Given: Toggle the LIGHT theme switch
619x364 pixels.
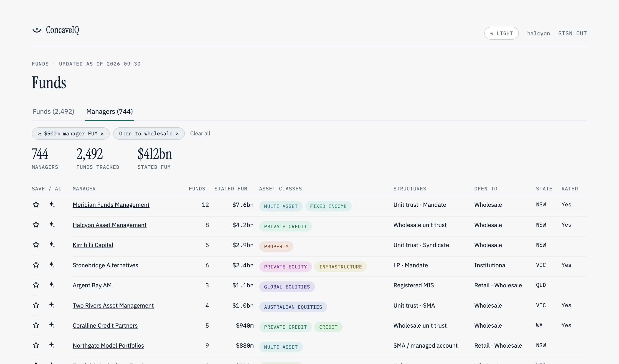Looking at the screenshot, I should tap(501, 33).
